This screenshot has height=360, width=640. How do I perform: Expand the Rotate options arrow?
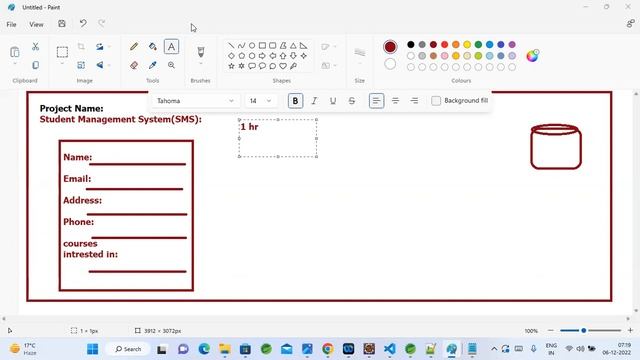click(109, 47)
